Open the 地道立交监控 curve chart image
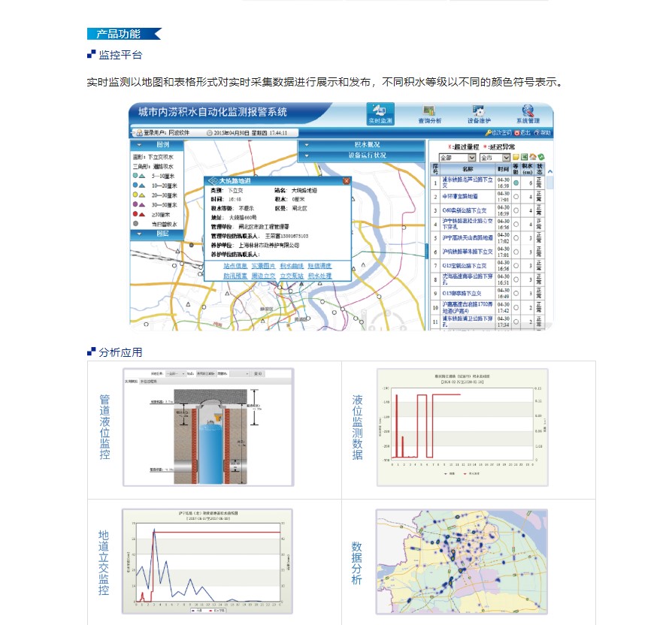 click(207, 562)
